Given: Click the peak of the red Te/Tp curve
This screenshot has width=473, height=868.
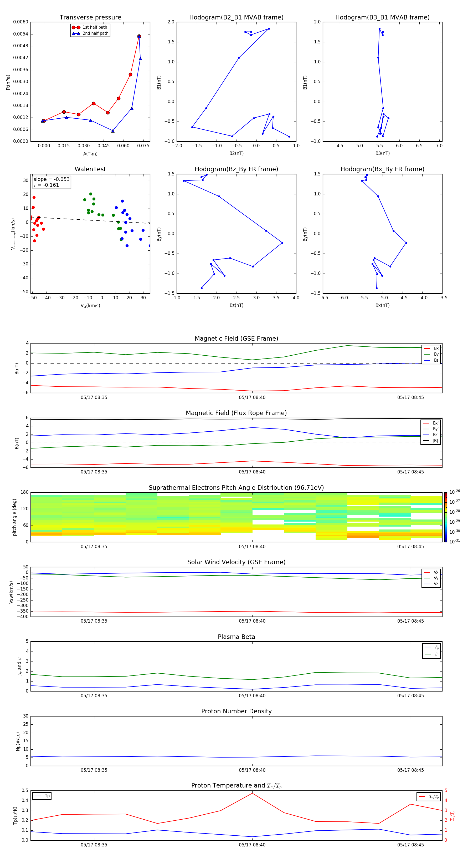Looking at the screenshot, I should pyautogui.click(x=252, y=793).
